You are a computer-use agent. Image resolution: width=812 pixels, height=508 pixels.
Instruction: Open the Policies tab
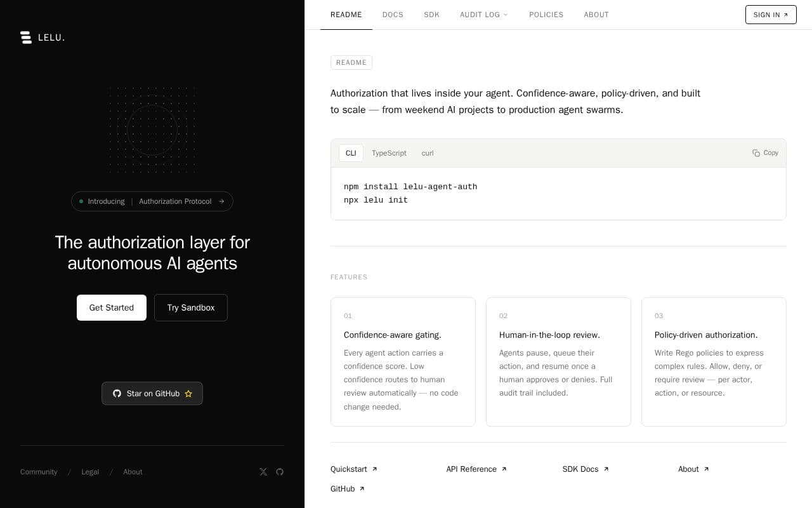pyautogui.click(x=546, y=15)
